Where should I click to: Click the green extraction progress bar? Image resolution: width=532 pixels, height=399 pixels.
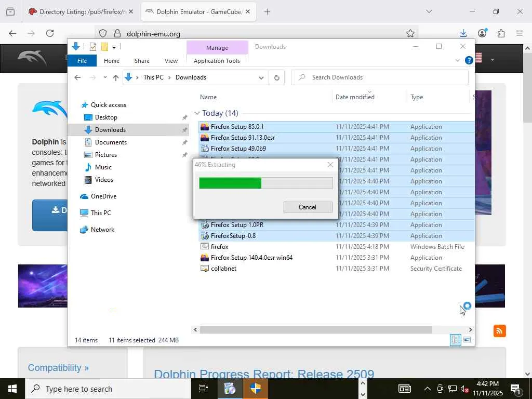click(x=265, y=183)
